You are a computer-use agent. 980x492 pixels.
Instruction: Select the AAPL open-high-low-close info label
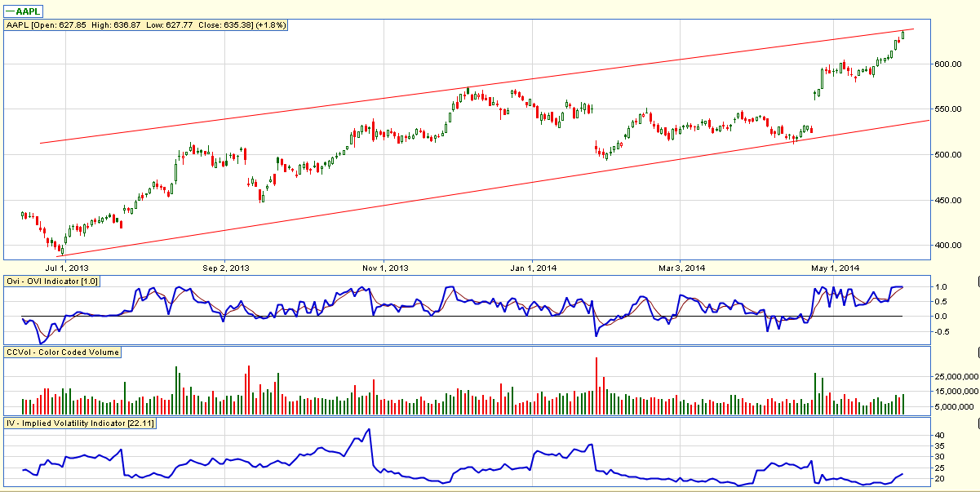click(145, 25)
